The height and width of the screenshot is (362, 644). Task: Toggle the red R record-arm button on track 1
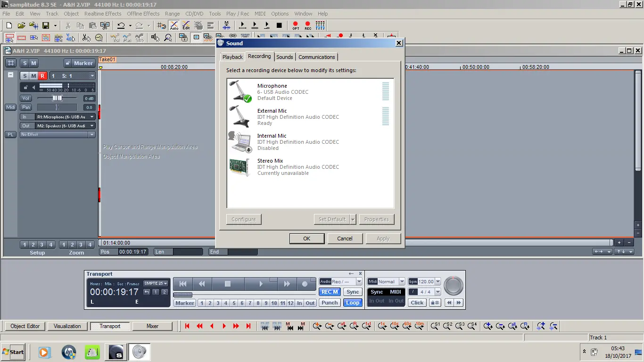point(42,76)
